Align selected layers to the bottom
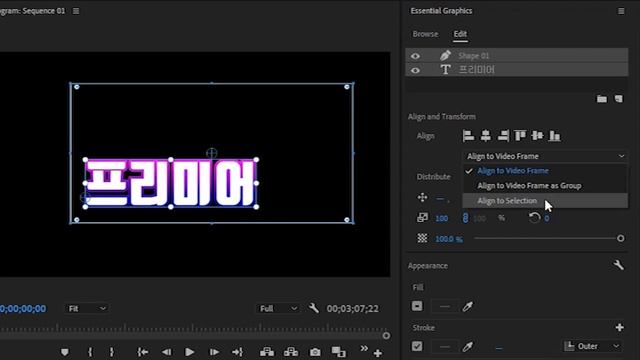 coord(554,136)
